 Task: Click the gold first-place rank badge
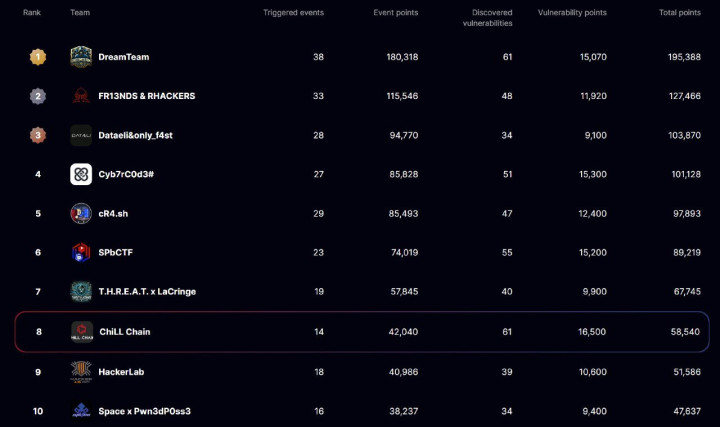pos(38,57)
